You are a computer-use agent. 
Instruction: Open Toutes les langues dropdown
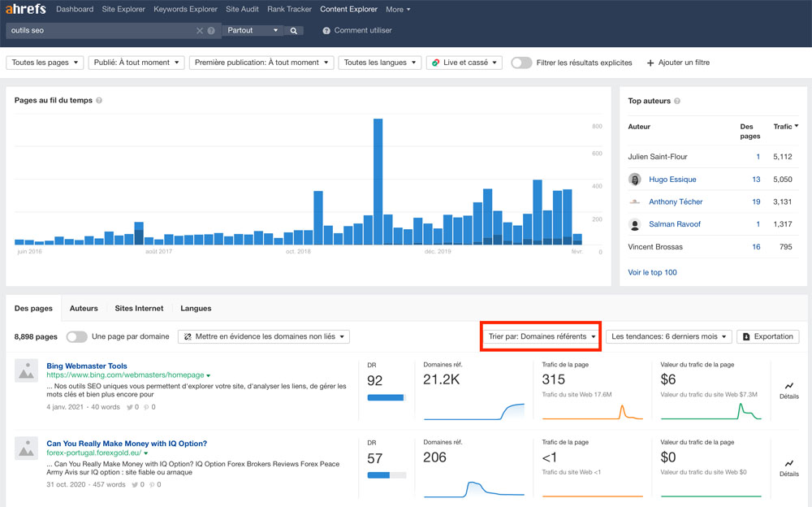(379, 63)
